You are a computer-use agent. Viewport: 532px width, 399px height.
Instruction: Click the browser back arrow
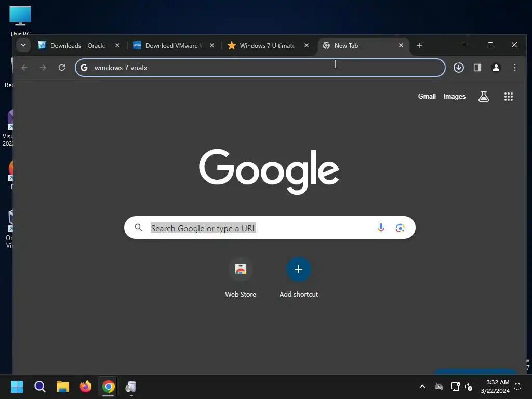point(24,68)
